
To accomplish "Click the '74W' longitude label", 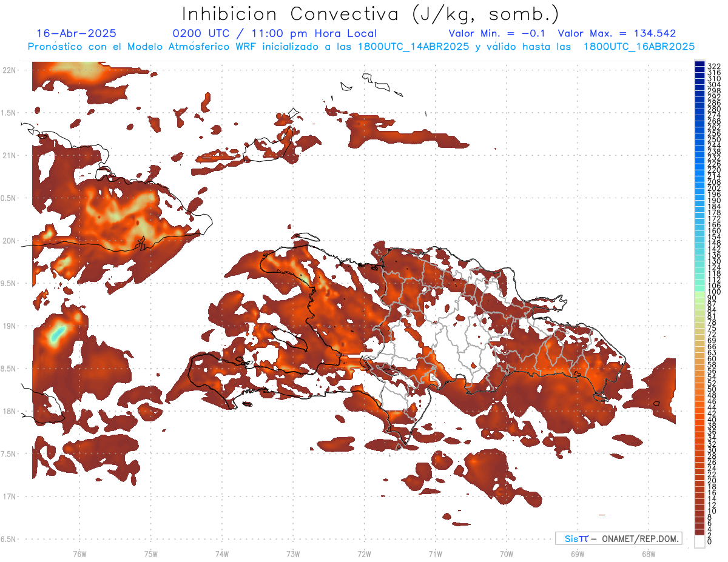I will (221, 554).
